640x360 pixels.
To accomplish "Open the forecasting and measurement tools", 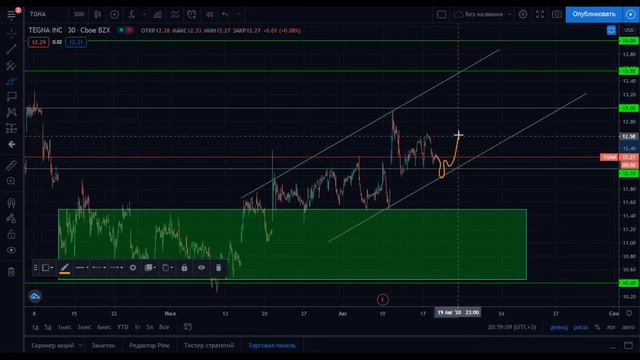I will pyautogui.click(x=11, y=128).
